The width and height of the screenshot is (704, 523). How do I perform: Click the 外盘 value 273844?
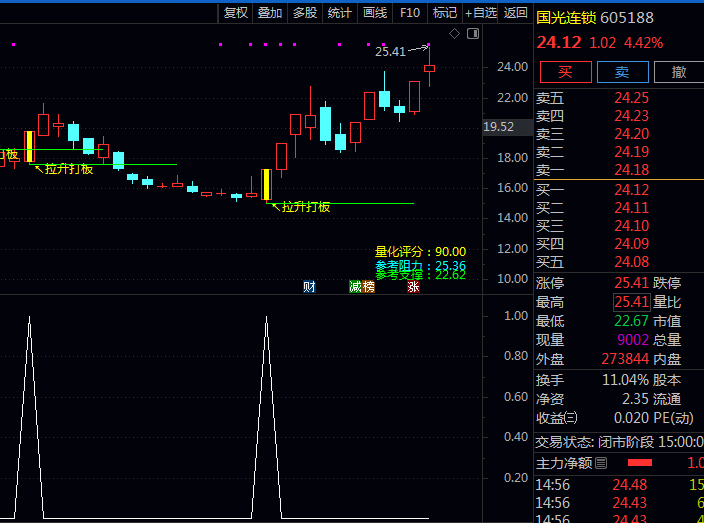point(625,359)
